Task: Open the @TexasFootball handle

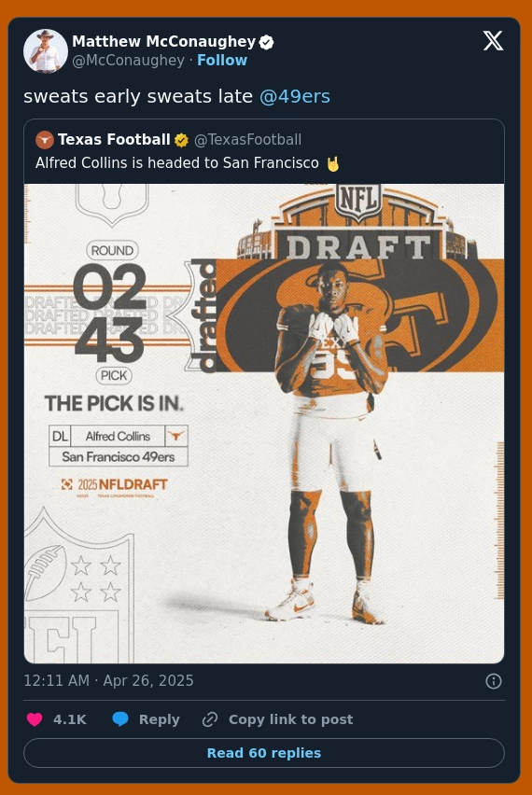Action: [248, 140]
